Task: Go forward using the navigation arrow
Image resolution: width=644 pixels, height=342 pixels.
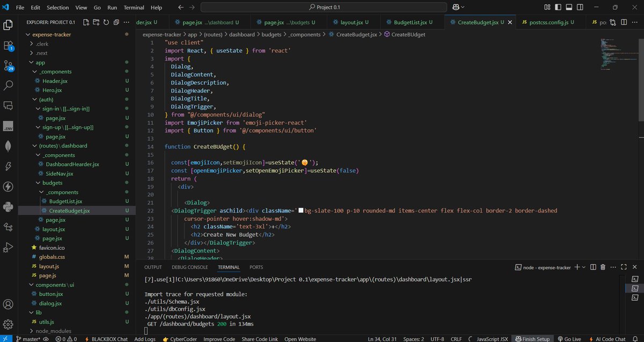Action: (x=192, y=8)
